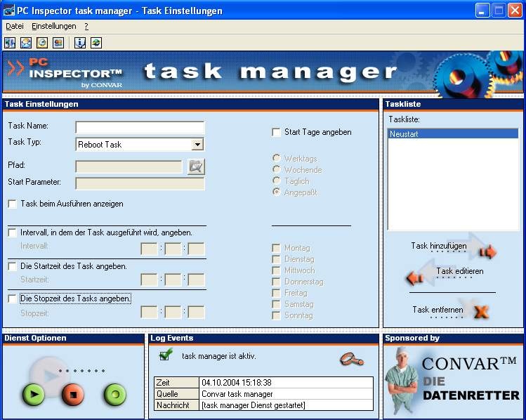Click the green globe update toolbar icon
The height and width of the screenshot is (420, 526).
pyautogui.click(x=96, y=43)
